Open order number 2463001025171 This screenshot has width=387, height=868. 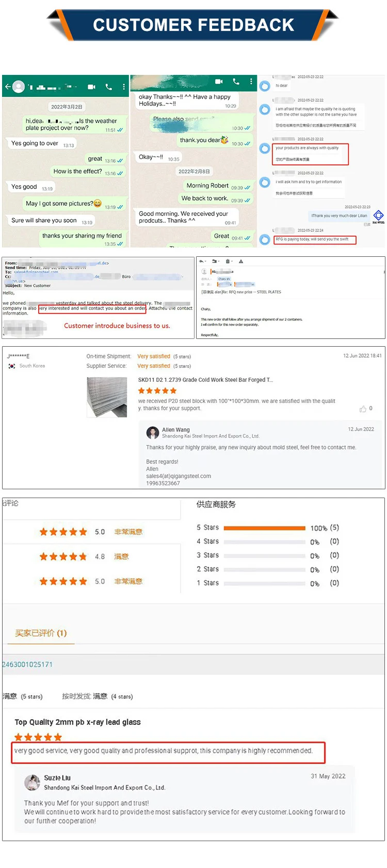tap(27, 664)
